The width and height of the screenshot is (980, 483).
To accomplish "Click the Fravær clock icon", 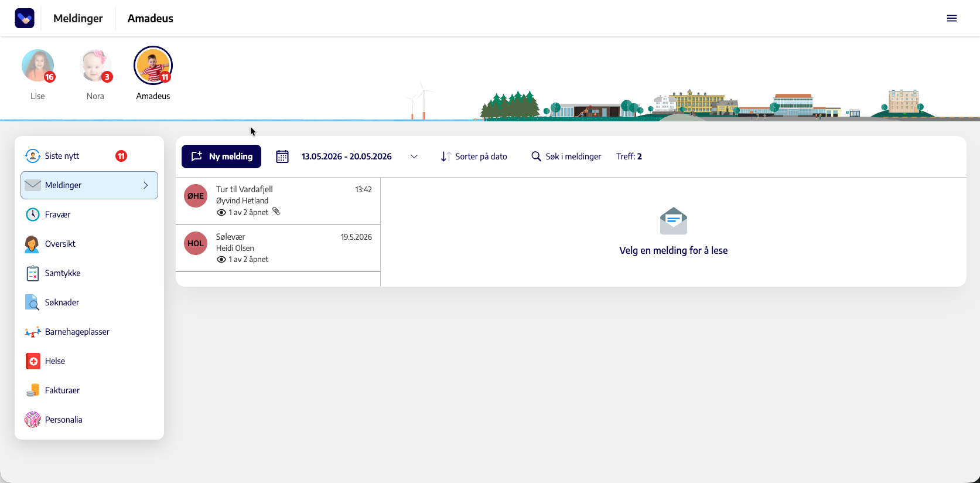I will point(33,215).
